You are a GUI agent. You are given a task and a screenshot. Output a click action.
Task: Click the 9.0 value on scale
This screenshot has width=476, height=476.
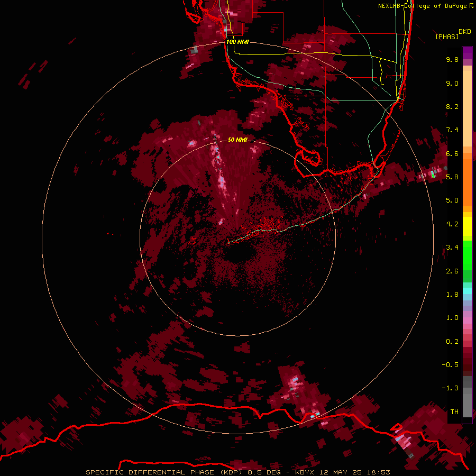click(x=452, y=83)
